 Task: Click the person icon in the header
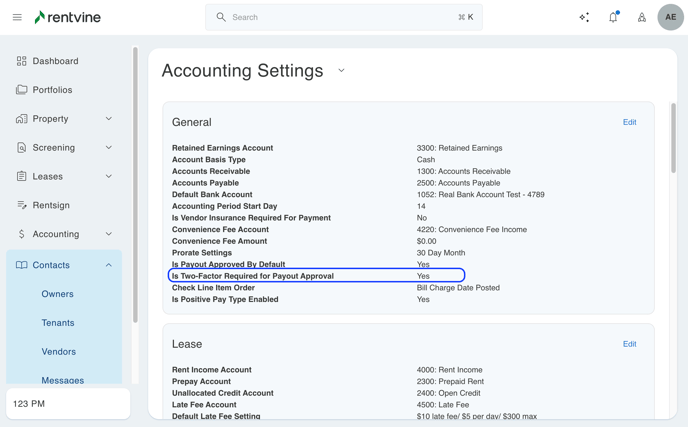pos(642,17)
